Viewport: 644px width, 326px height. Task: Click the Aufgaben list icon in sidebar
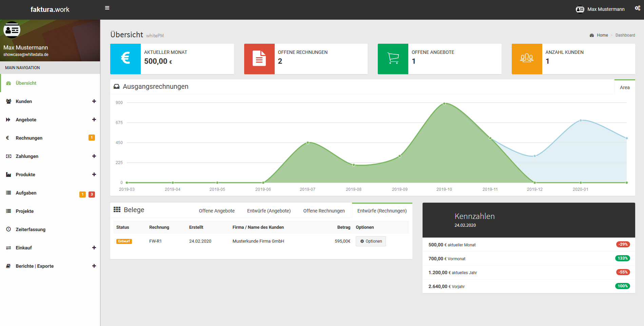pos(8,193)
